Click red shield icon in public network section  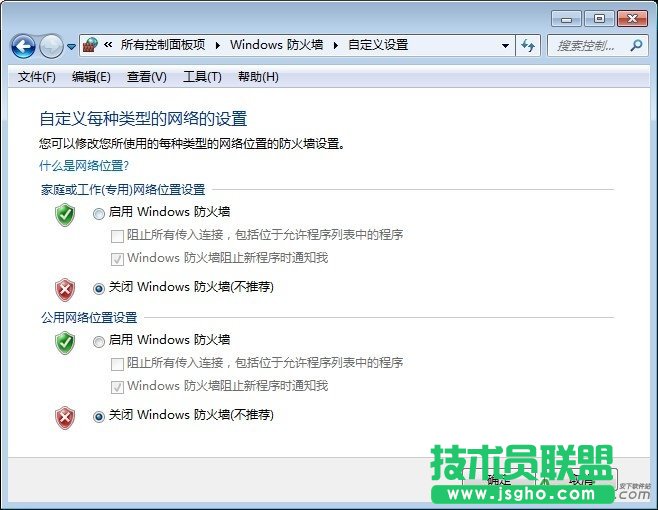[x=65, y=417]
